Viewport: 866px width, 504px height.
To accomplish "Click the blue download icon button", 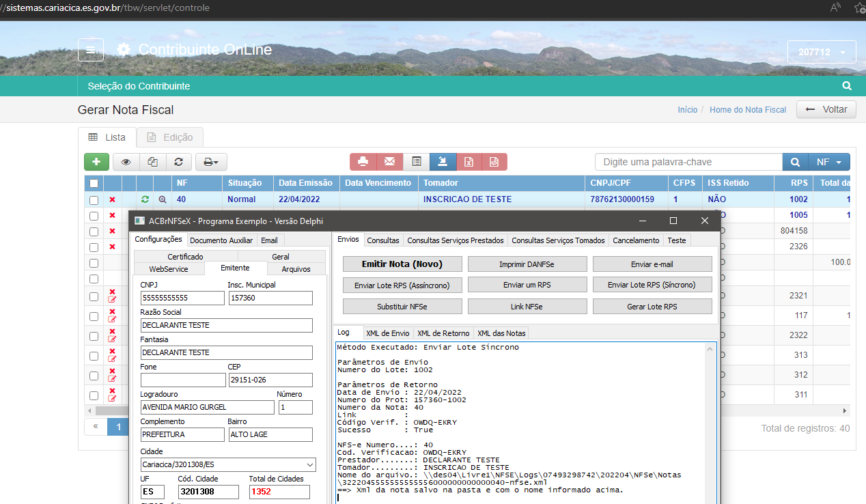I will [443, 162].
